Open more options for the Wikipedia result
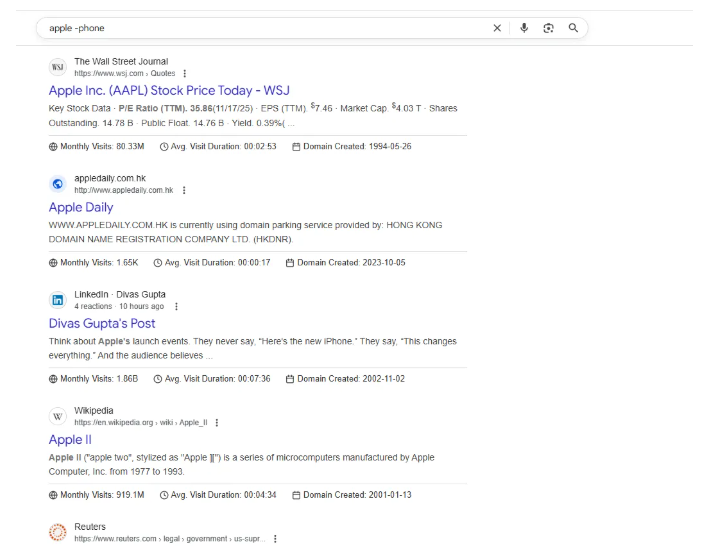This screenshot has width=703, height=546. [x=217, y=423]
